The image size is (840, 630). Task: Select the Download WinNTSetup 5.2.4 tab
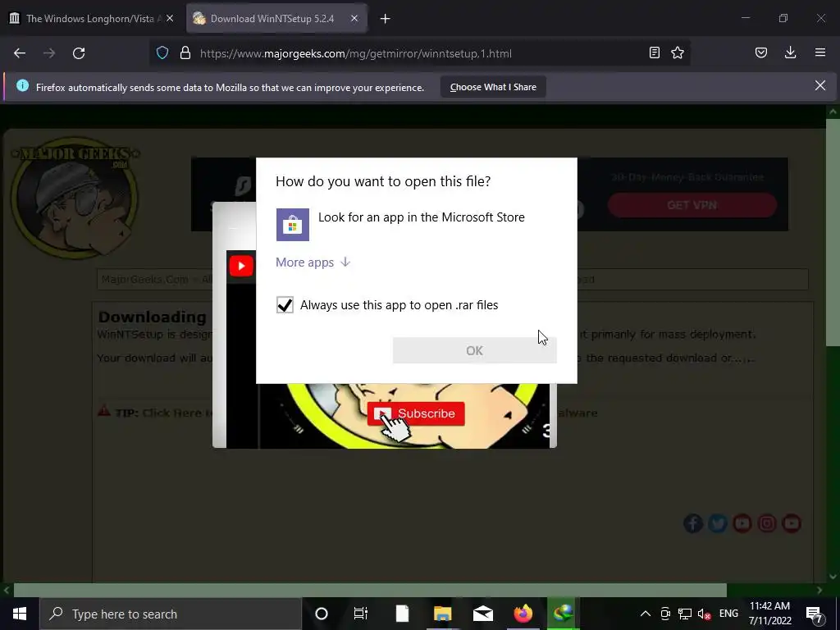tap(276, 18)
